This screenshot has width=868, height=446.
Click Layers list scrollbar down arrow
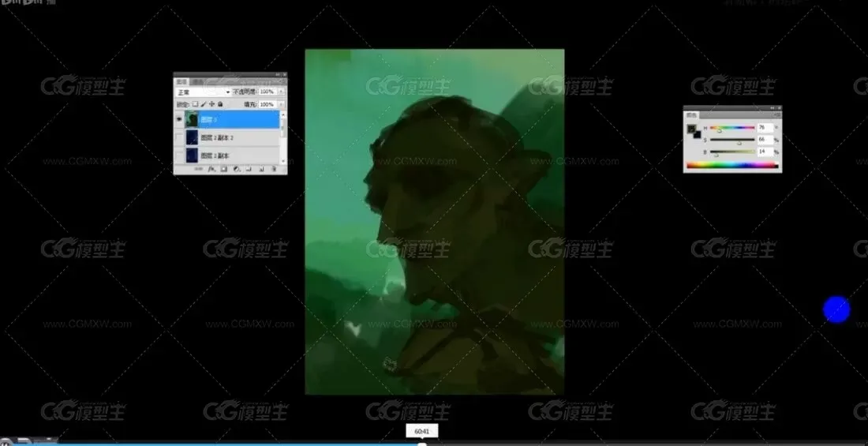(283, 161)
